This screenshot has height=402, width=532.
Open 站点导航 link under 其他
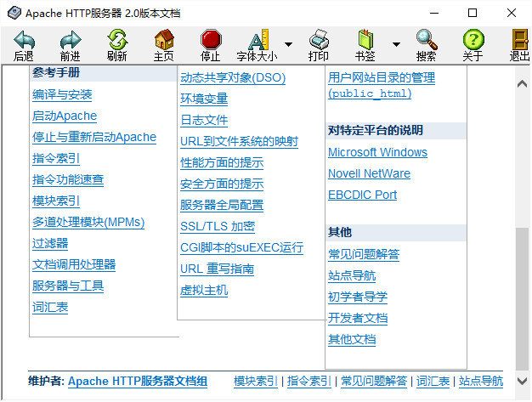pyautogui.click(x=352, y=276)
